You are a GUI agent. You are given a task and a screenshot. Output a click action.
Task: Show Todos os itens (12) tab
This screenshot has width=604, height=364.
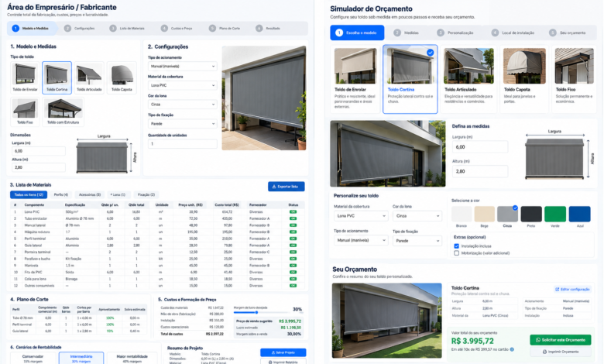coord(29,195)
